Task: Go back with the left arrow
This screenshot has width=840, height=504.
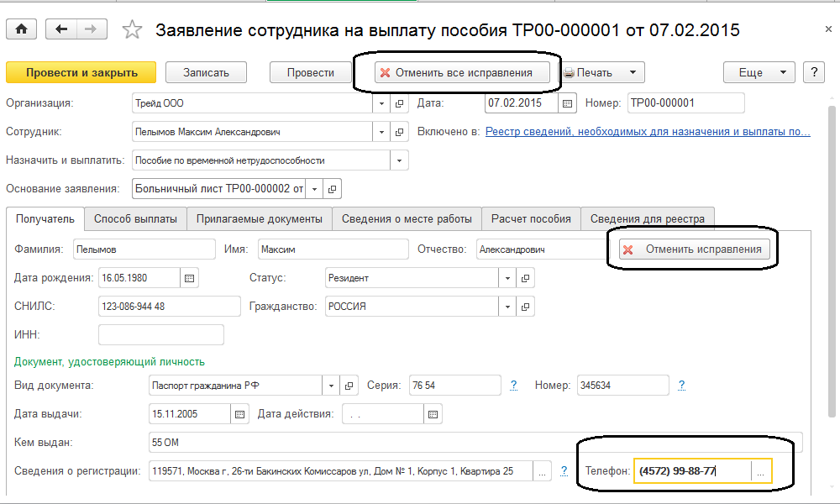Action: point(60,29)
